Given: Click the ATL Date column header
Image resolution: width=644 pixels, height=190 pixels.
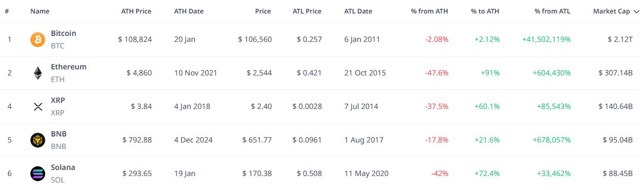Looking at the screenshot, I should (x=358, y=11).
